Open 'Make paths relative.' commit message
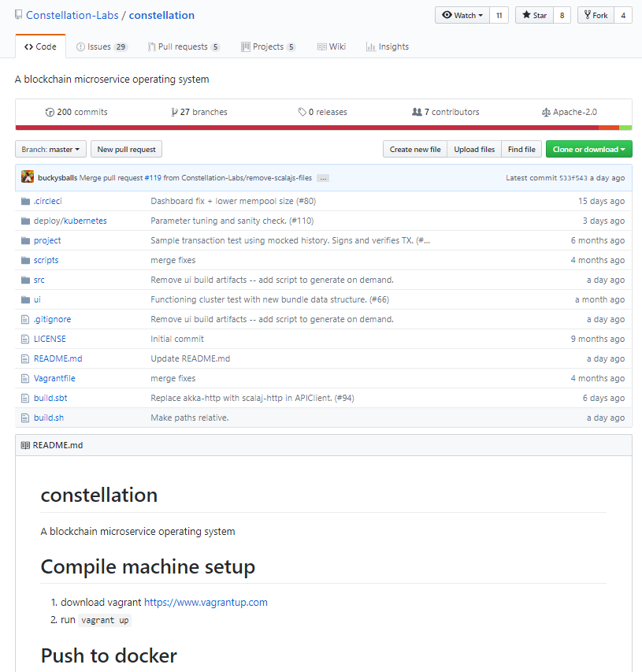The image size is (642, 672). click(x=189, y=418)
